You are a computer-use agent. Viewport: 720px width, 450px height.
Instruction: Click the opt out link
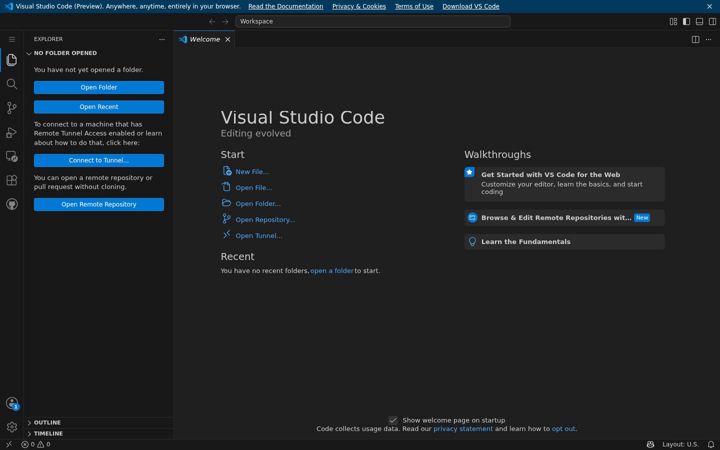pos(563,429)
